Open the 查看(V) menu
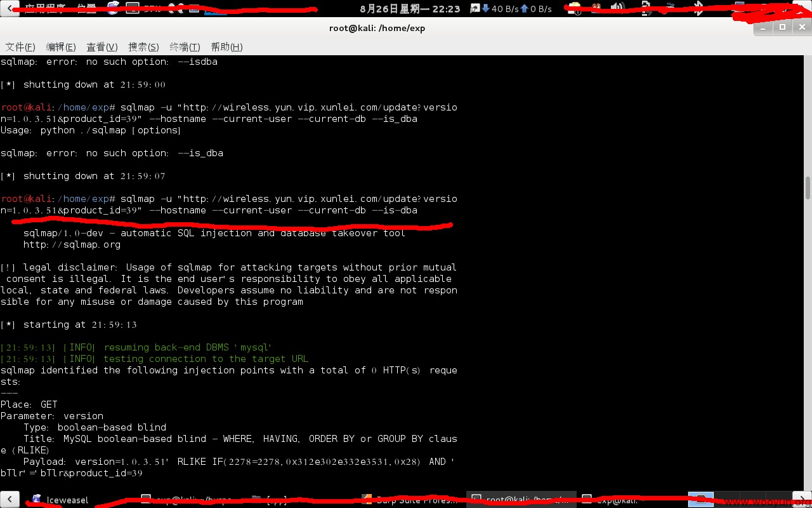812x508 pixels. click(x=102, y=47)
